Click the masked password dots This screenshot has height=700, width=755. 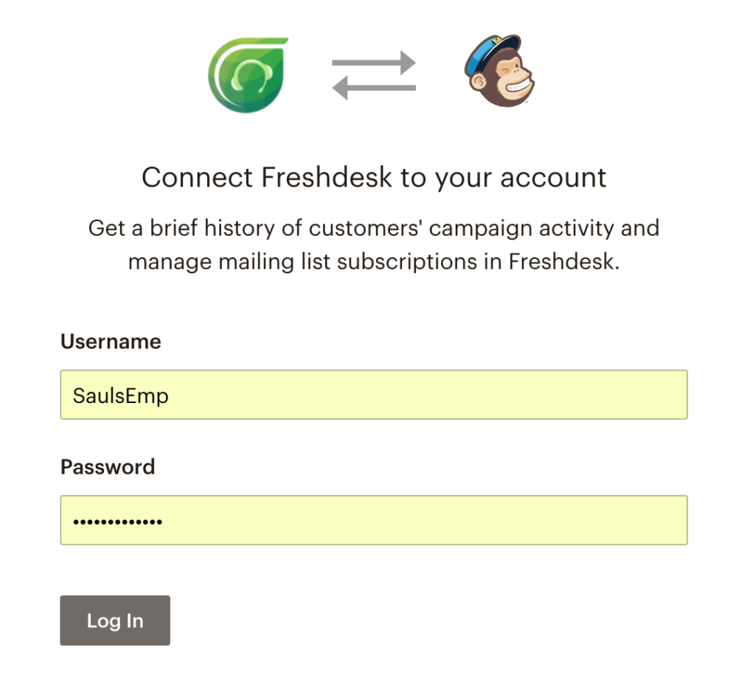118,522
